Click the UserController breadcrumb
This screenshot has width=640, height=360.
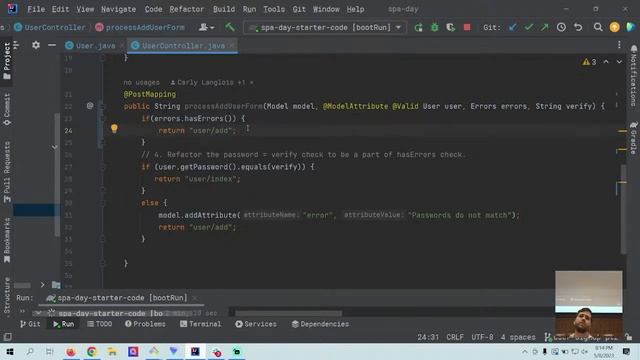(50, 27)
